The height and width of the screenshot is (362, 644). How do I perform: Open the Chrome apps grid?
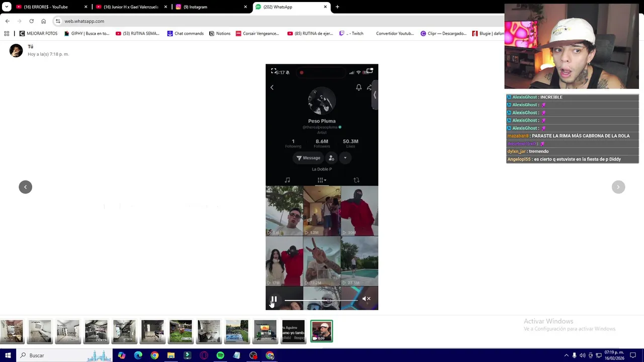coord(7,34)
